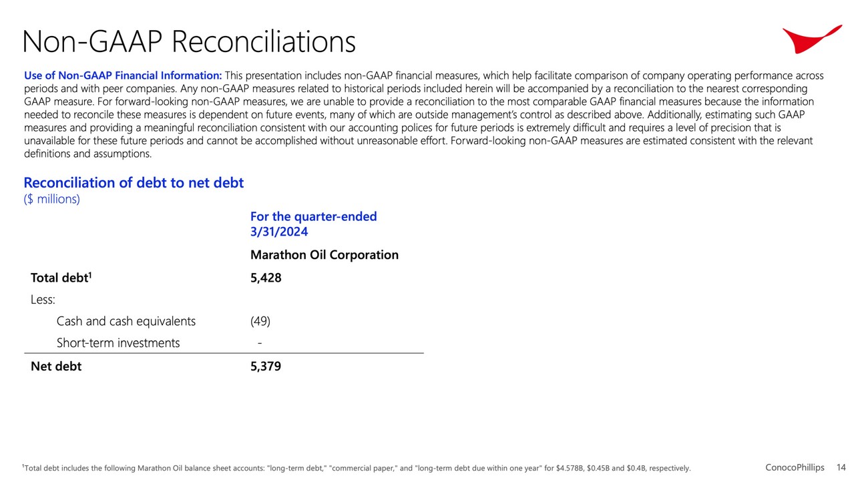Click the 'Use of Non-GAAP Financial Information' heading
This screenshot has height=488, width=868.
tap(123, 76)
